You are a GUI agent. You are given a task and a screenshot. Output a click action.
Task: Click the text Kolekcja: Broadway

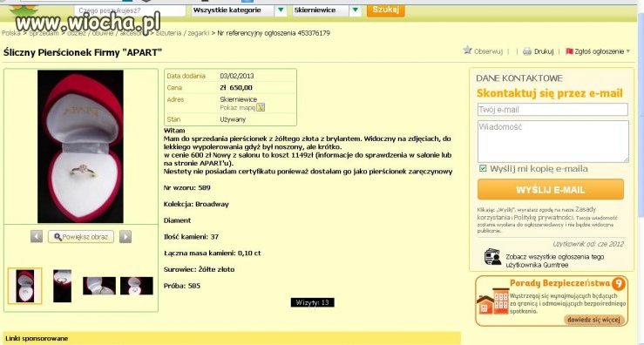point(196,204)
